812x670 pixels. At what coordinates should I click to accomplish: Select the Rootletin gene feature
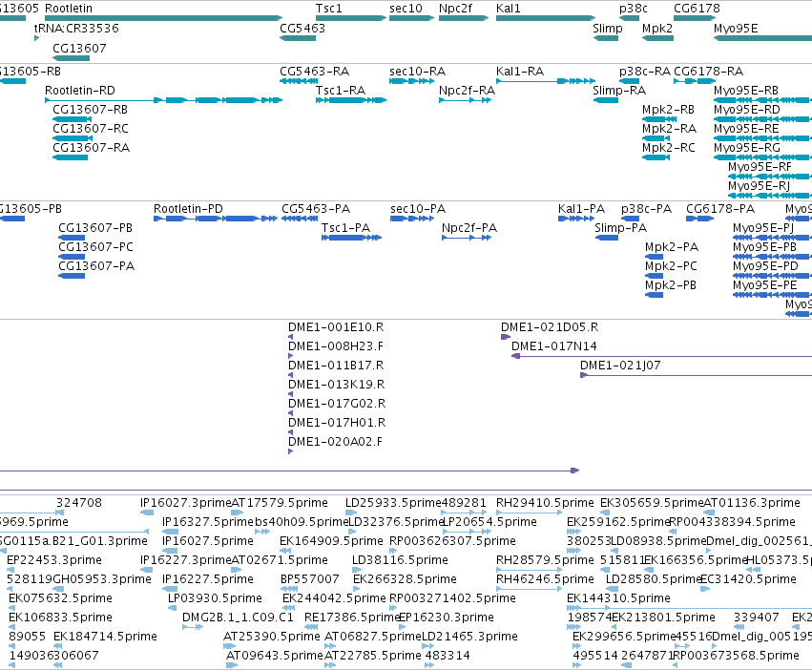coord(164,18)
